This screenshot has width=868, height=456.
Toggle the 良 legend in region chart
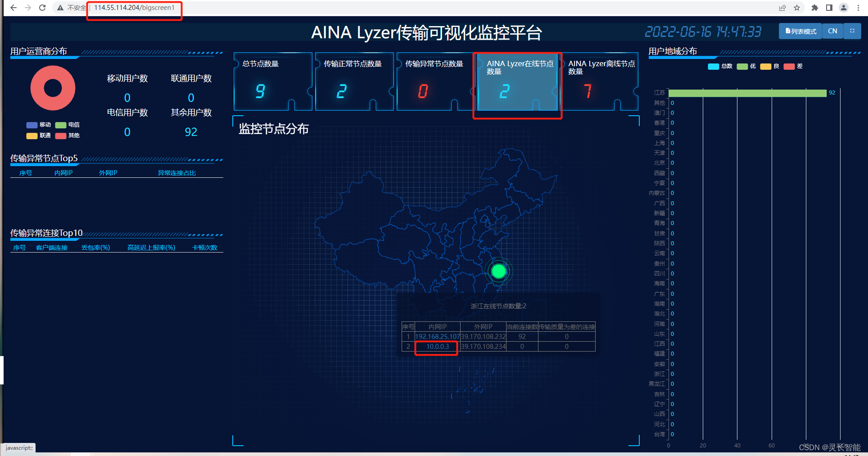[766, 67]
